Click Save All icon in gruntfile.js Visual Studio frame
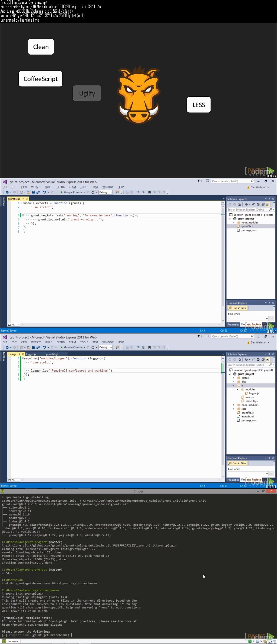 [38, 192]
